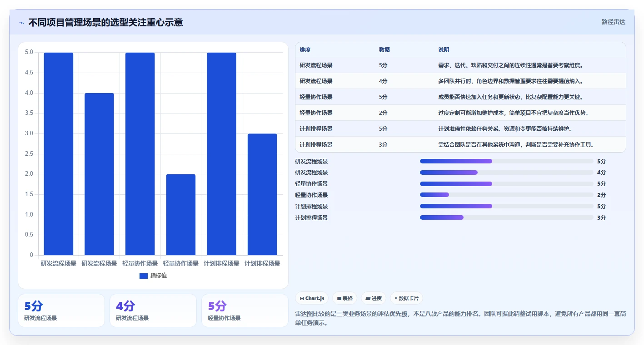Click the 计划排程场景 progress bar showing 3分
The image size is (644, 345).
point(506,217)
